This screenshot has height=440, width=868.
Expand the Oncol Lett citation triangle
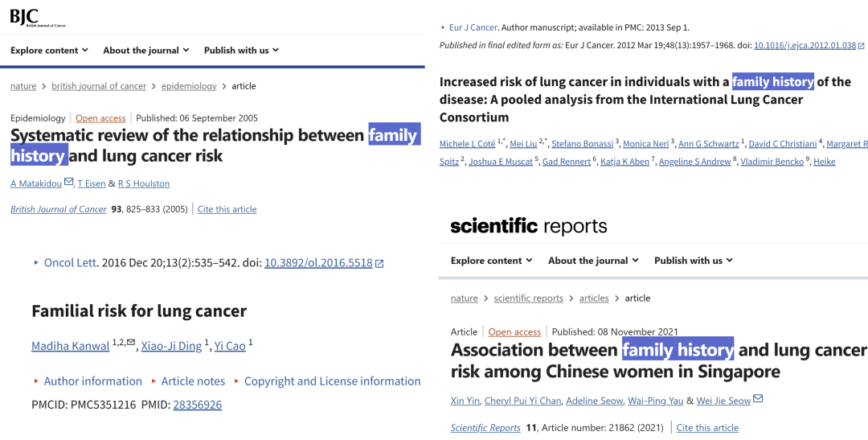(x=36, y=263)
